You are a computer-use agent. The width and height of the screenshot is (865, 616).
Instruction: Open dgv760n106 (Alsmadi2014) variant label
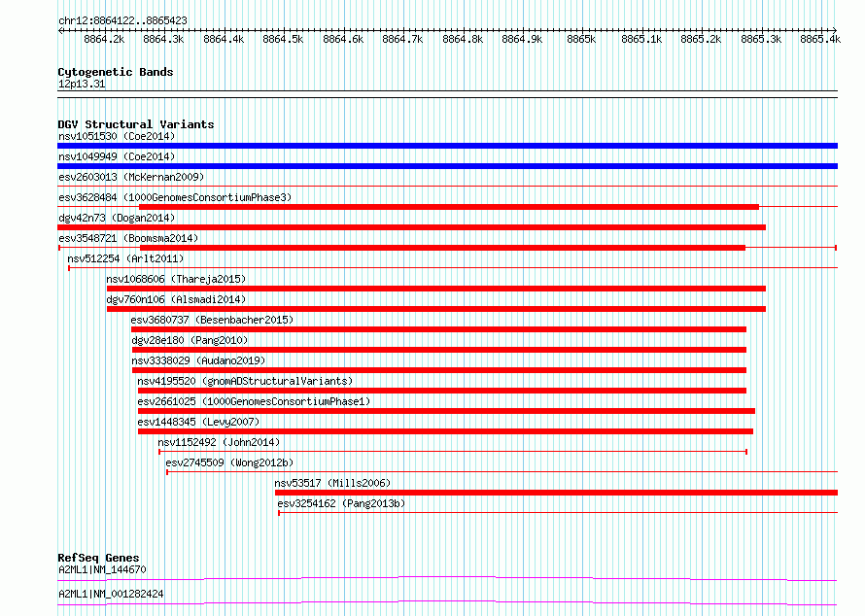click(176, 299)
